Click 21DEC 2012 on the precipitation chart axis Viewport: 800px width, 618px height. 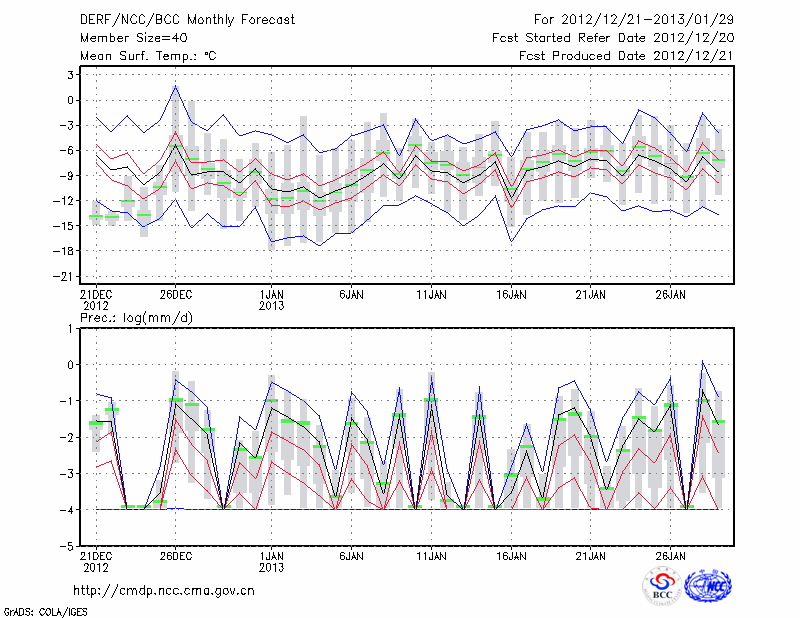[96, 560]
